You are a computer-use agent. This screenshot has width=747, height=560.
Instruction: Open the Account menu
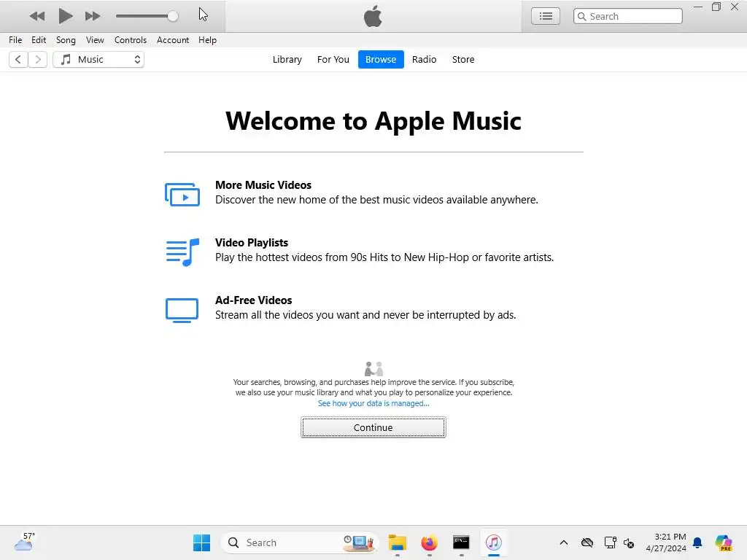click(173, 40)
